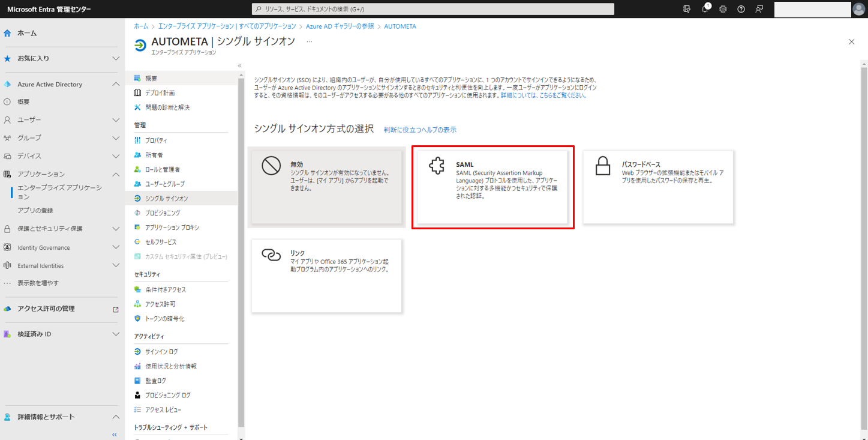Expand the 検証済み ID chevron

tap(116, 334)
